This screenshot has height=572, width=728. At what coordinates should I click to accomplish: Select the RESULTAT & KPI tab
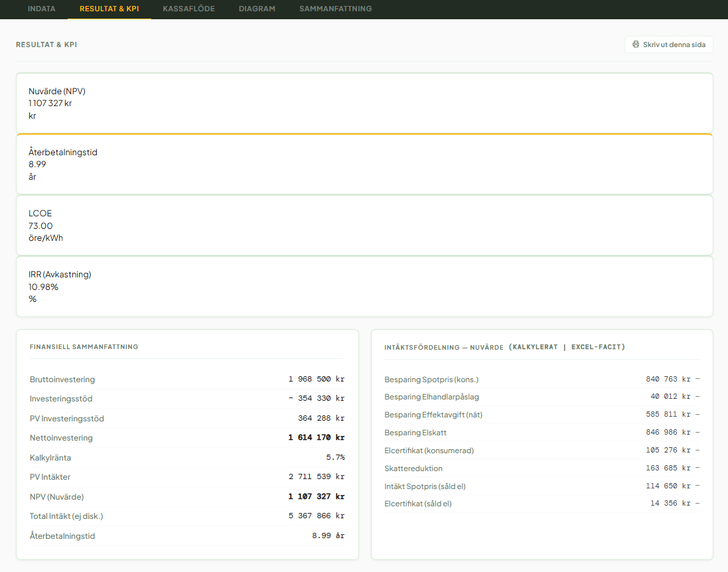109,9
